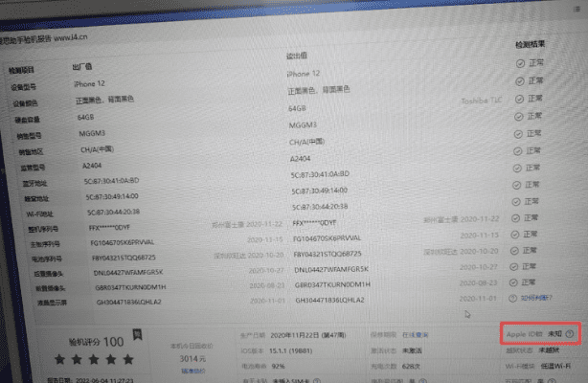This screenshot has width=588, height=383.
Task: Click the 检测结果 column header
Action: click(530, 45)
